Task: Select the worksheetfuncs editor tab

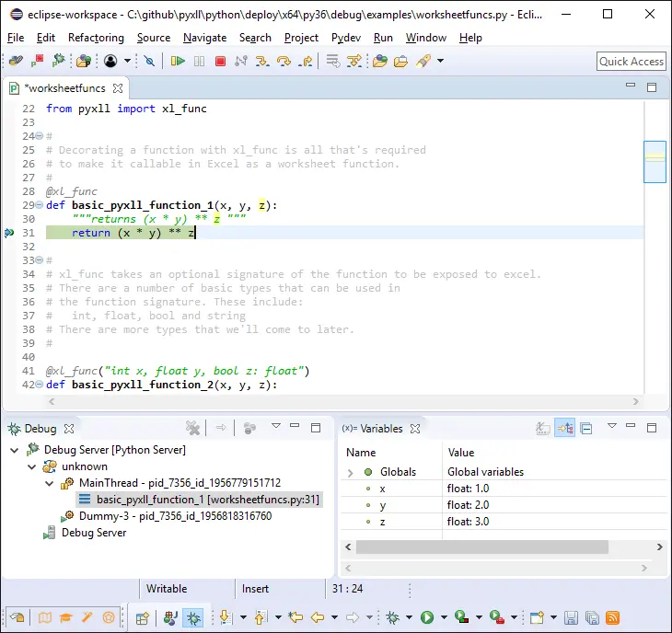Action: click(x=66, y=88)
